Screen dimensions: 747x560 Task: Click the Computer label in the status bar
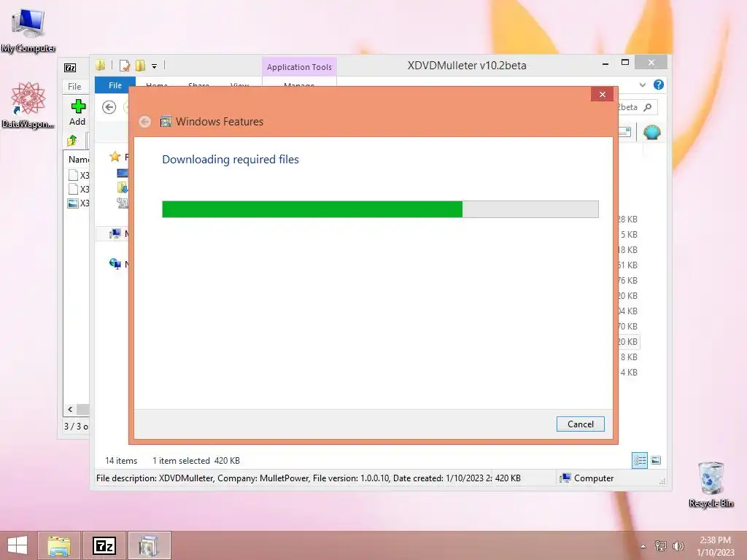tap(594, 478)
